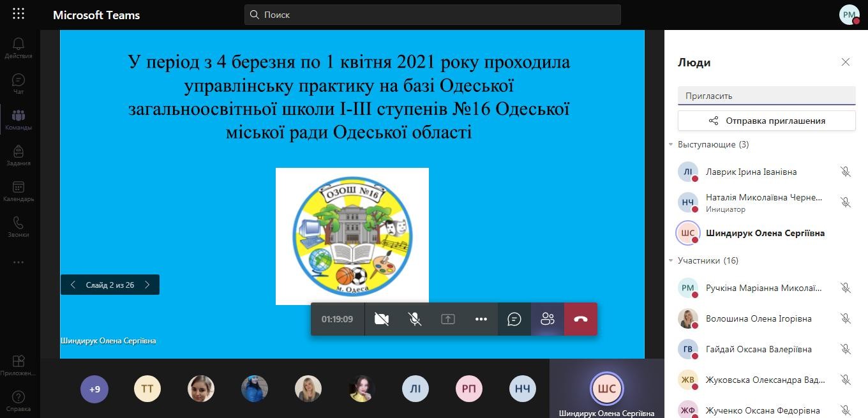Mute icon next to Наталія Миколаївна Черне…

click(x=846, y=202)
